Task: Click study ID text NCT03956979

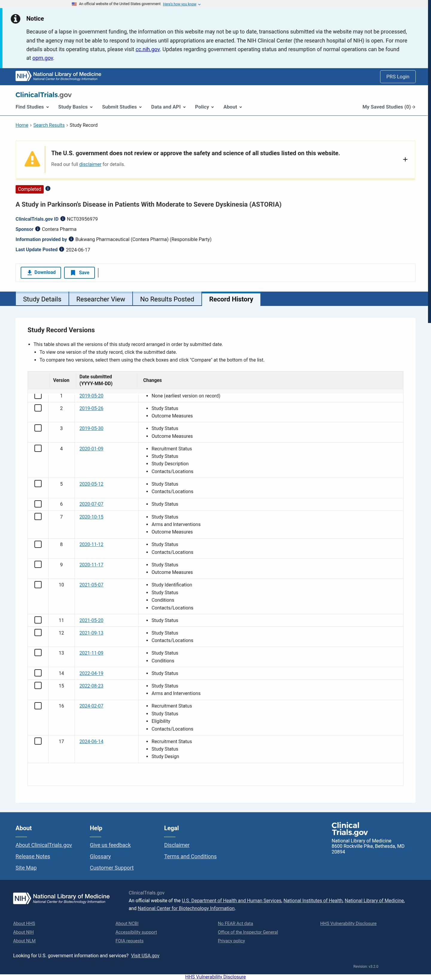Action: (x=82, y=219)
